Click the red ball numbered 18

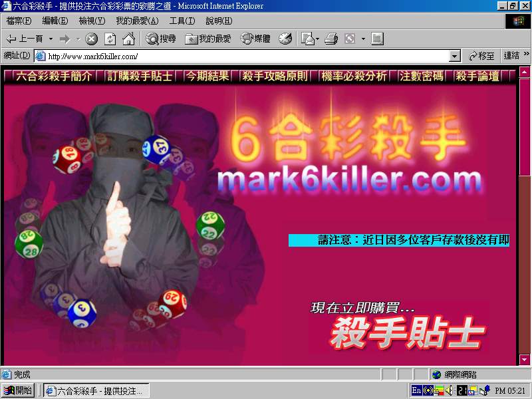68,159
